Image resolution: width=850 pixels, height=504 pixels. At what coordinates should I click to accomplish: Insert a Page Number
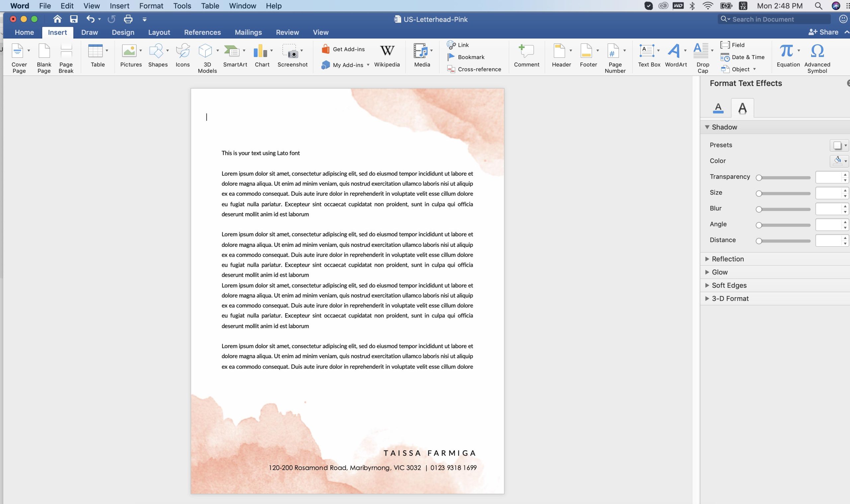click(x=615, y=58)
